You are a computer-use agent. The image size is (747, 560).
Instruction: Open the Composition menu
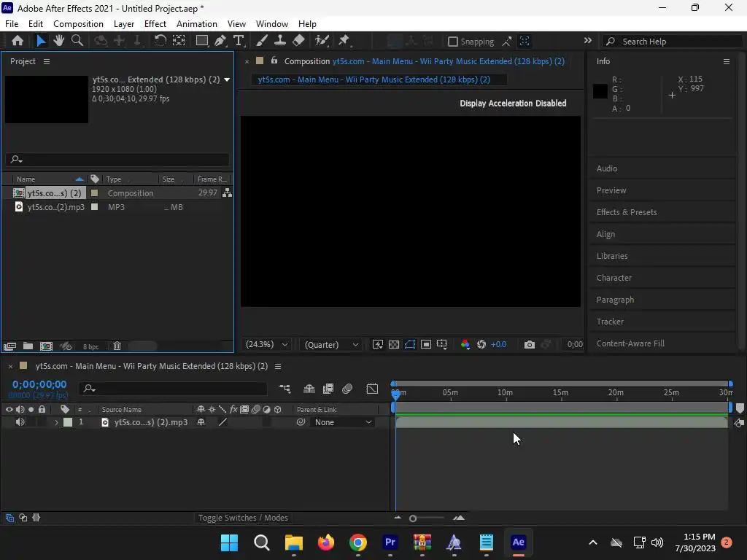pyautogui.click(x=78, y=24)
